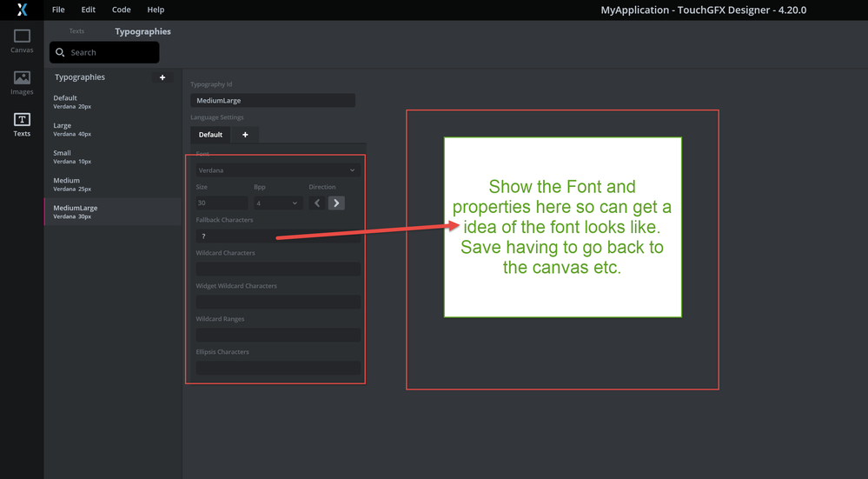Open the Verdana font dropdown
The height and width of the screenshot is (479, 868).
(x=278, y=170)
